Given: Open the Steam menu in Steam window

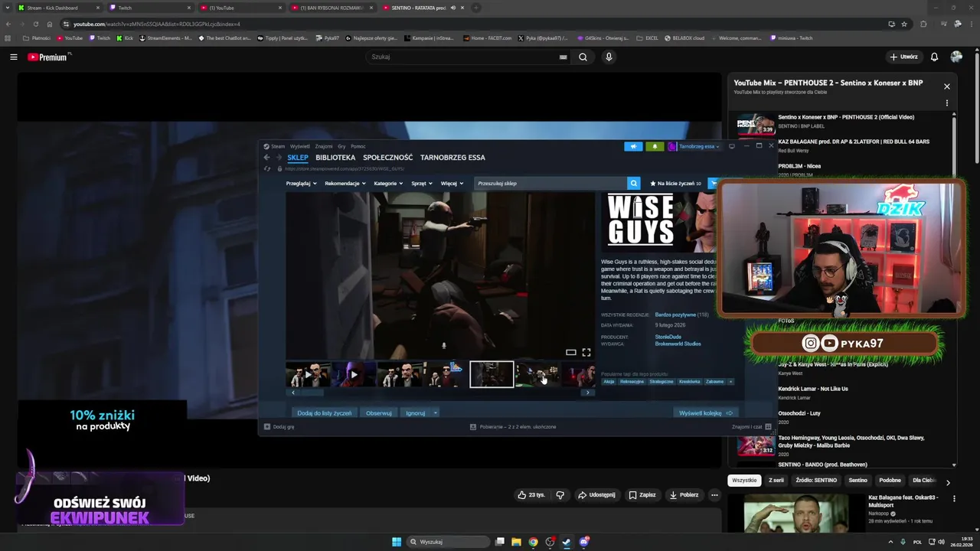Looking at the screenshot, I should click(277, 146).
